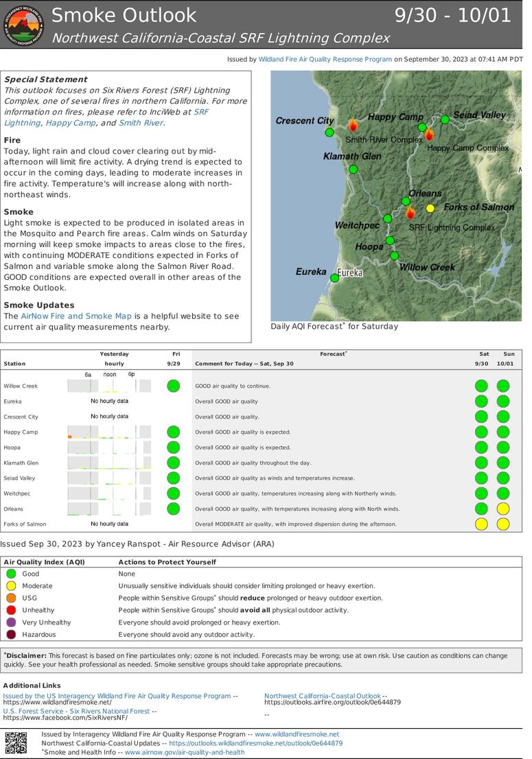Open Northwest California-Coastal Outlook link

323,696
